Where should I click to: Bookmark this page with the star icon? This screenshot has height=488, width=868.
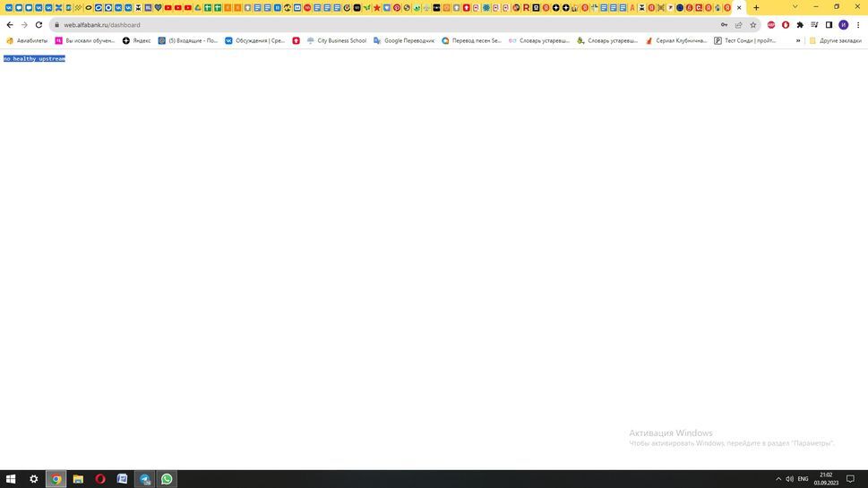(x=753, y=25)
